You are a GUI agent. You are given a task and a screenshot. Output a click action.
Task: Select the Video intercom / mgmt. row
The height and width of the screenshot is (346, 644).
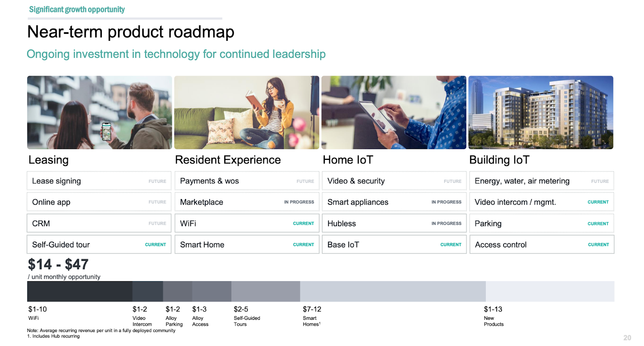pos(542,202)
